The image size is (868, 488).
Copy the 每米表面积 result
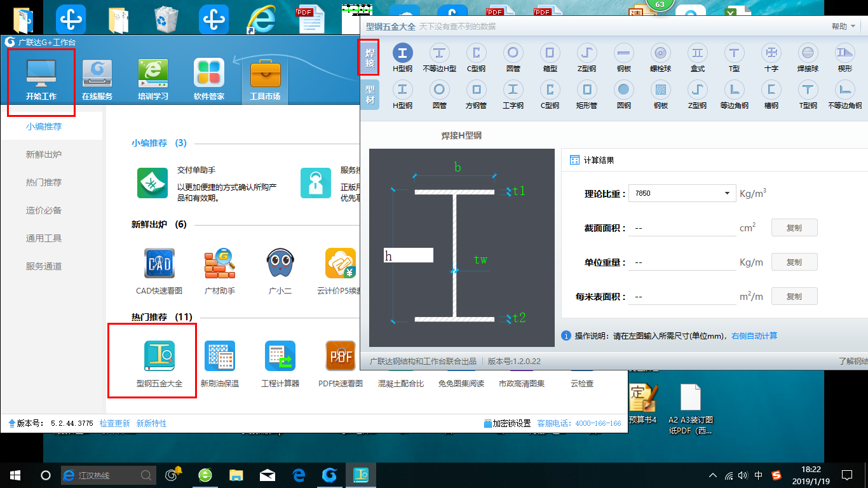(794, 296)
